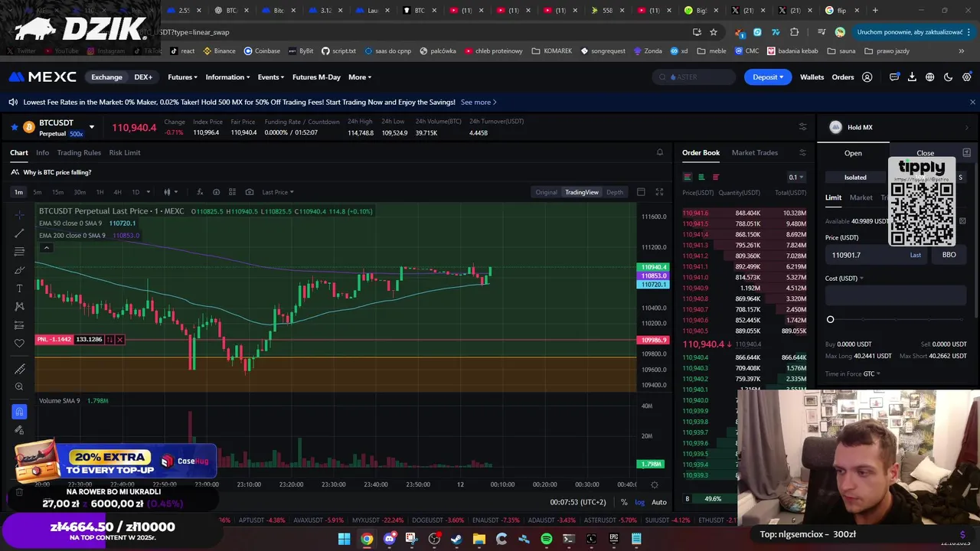Open Time in Force GTC dropdown
The width and height of the screenshot is (980, 551).
[872, 374]
